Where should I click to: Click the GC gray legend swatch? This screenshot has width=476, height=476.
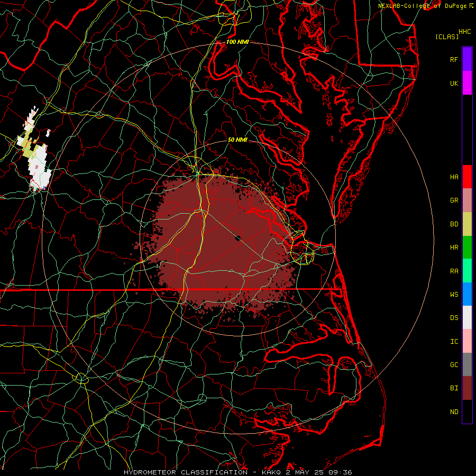pyautogui.click(x=467, y=364)
